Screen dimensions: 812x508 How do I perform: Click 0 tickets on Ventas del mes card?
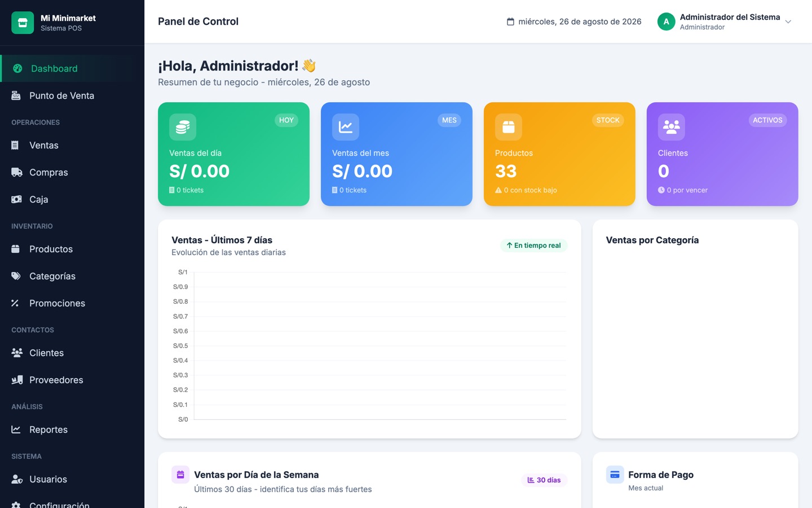350,190
